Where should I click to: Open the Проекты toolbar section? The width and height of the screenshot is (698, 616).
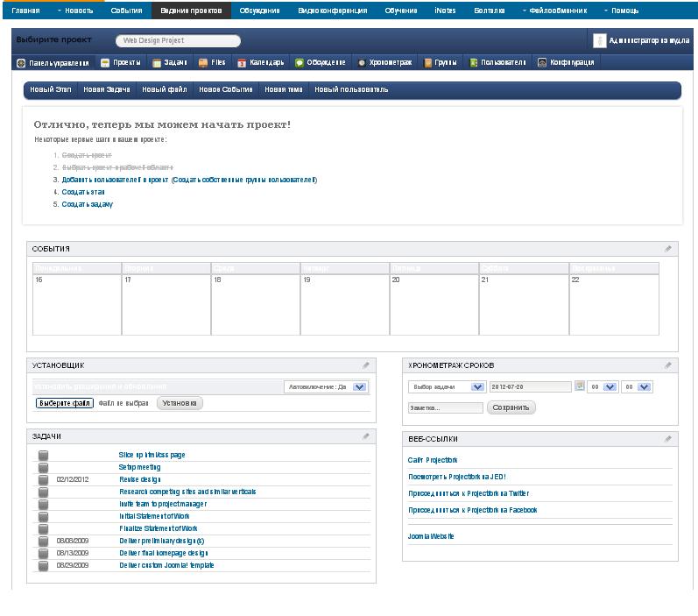[x=121, y=63]
